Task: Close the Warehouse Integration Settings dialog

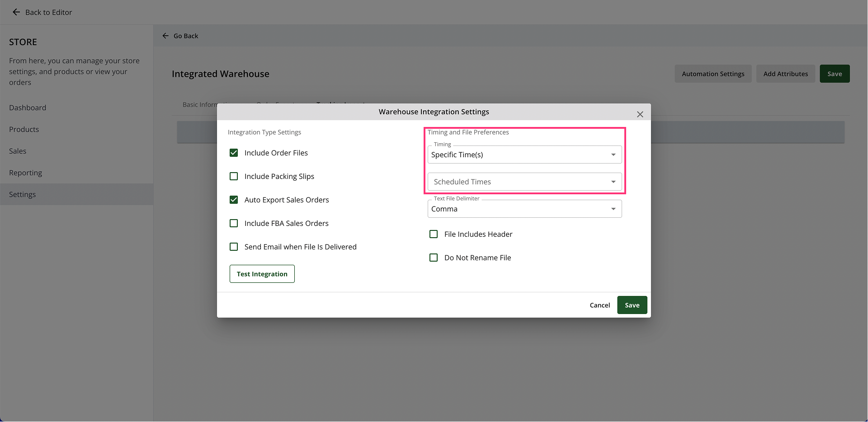Action: coord(640,114)
